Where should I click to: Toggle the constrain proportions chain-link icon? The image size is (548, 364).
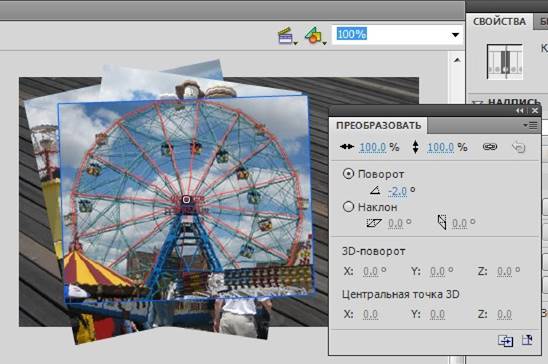coord(490,147)
